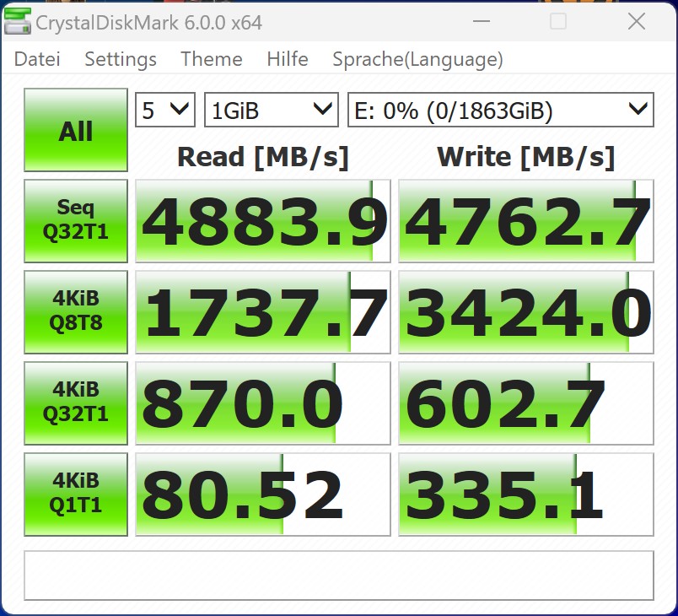Image resolution: width=678 pixels, height=616 pixels.
Task: Click the empty comment field at bottom
Action: [x=339, y=575]
